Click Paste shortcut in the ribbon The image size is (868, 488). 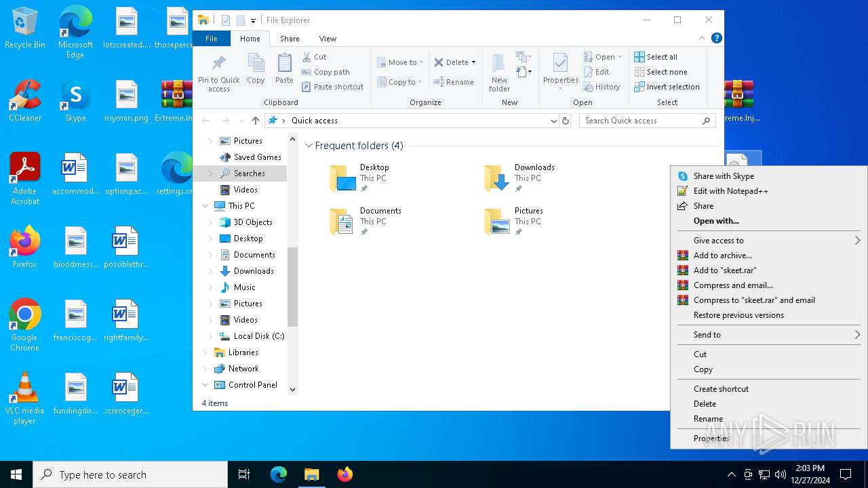point(332,87)
